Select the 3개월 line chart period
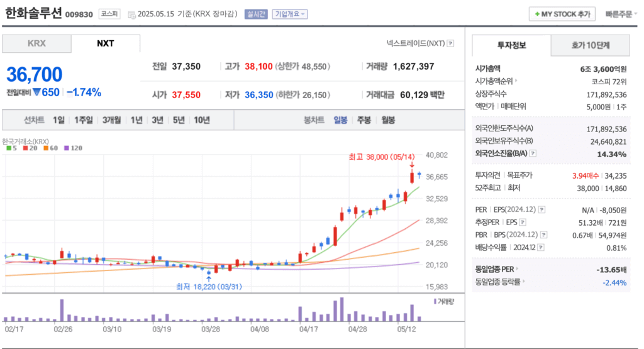The width and height of the screenshot is (644, 349). tap(112, 120)
